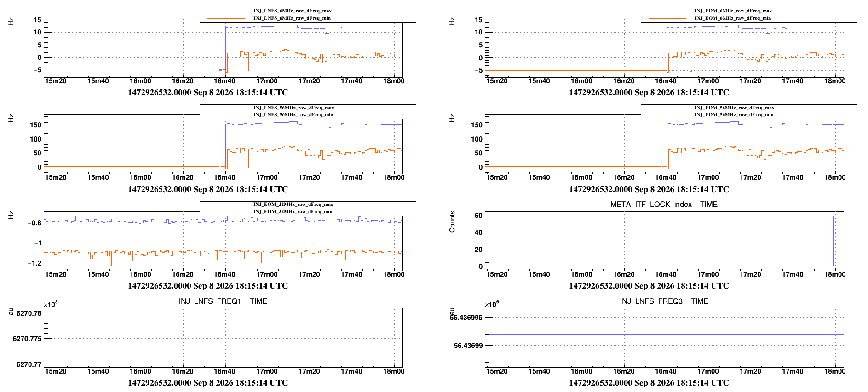The image size is (868, 392).
Task: Click the INJ_EOM_22MHz_raw_dFreq_min legend entry
Action: [293, 211]
